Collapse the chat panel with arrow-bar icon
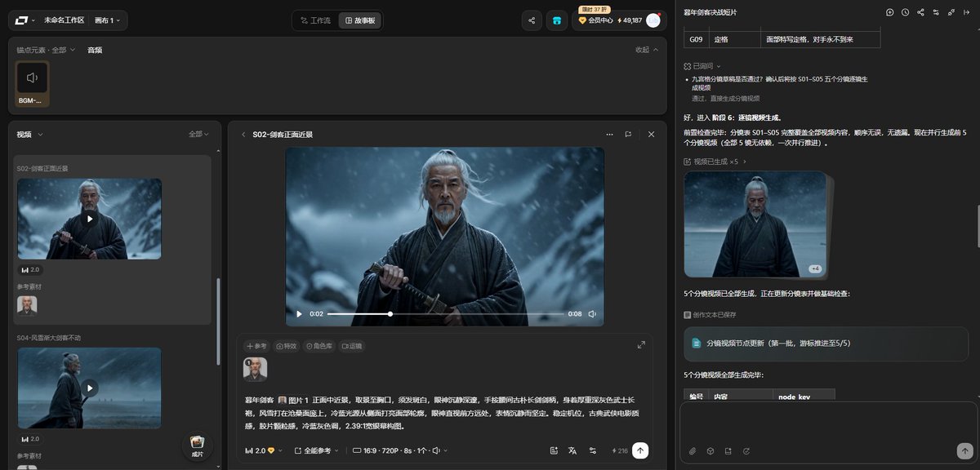Image resolution: width=980 pixels, height=470 pixels. pyautogui.click(x=967, y=12)
